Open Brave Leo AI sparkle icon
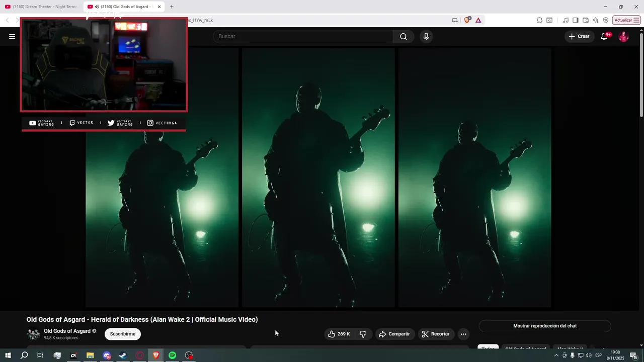The height and width of the screenshot is (362, 644). coord(596,20)
